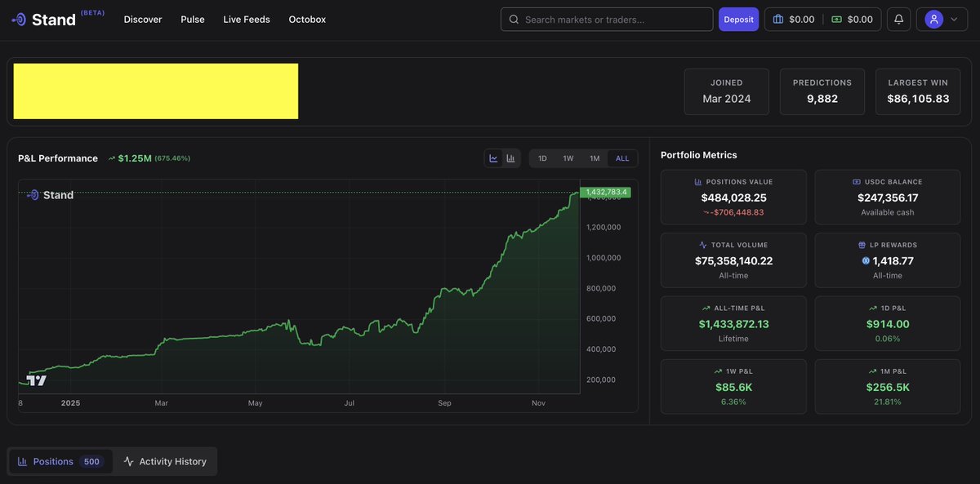Click the $484,028.25 positions value

click(733, 198)
